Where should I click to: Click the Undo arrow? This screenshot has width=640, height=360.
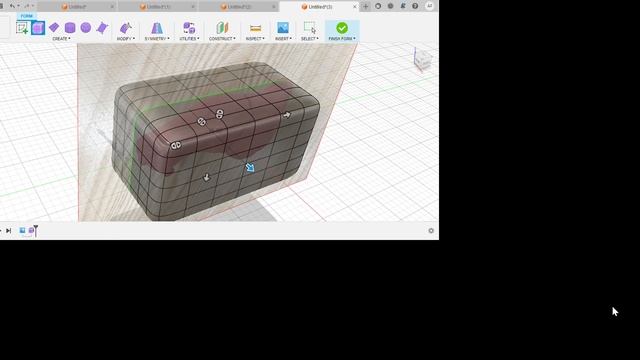12,6
